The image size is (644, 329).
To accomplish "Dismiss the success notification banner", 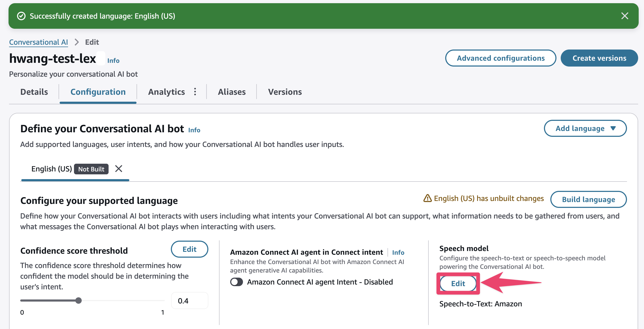I will [625, 16].
